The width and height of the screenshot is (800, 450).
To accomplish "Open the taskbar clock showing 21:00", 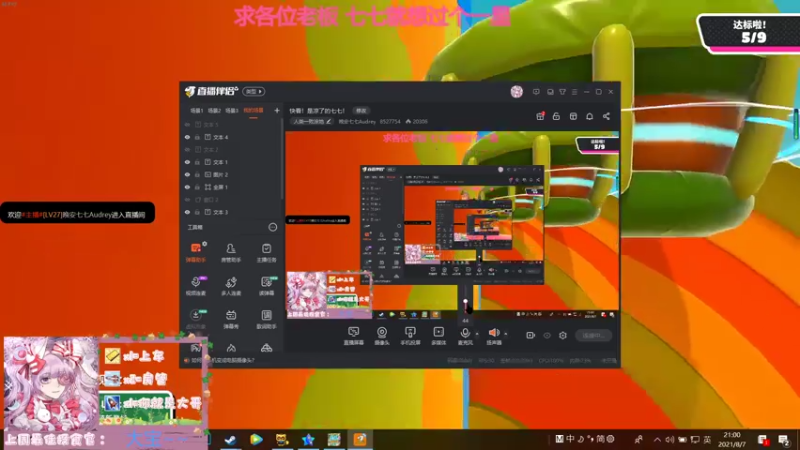I will click(x=732, y=439).
